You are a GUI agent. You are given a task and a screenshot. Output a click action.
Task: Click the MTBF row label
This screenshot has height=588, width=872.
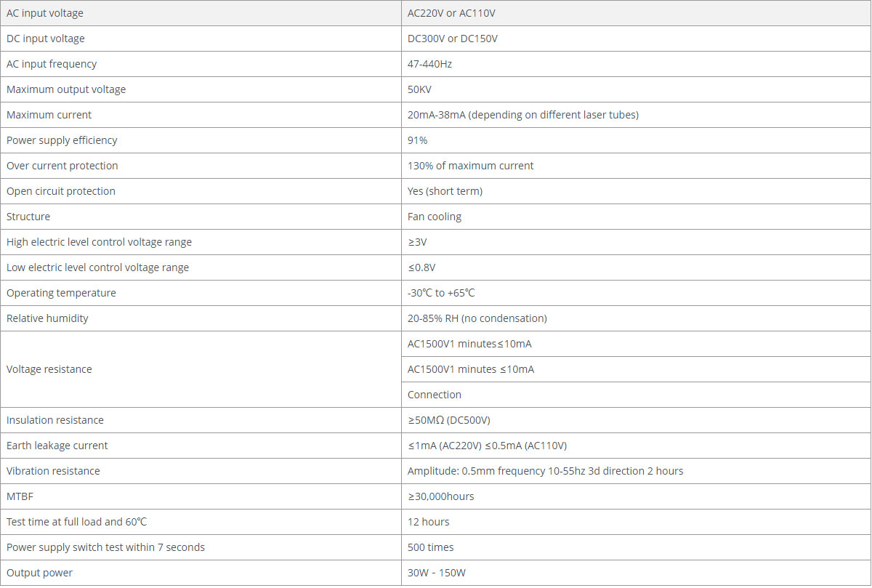pos(19,496)
